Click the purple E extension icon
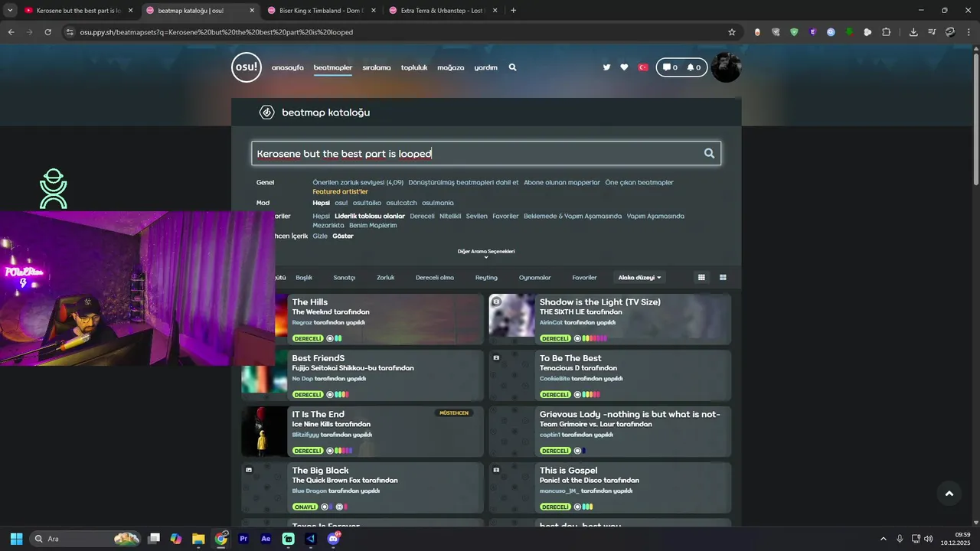Viewport: 980px width, 551px height. [x=812, y=32]
